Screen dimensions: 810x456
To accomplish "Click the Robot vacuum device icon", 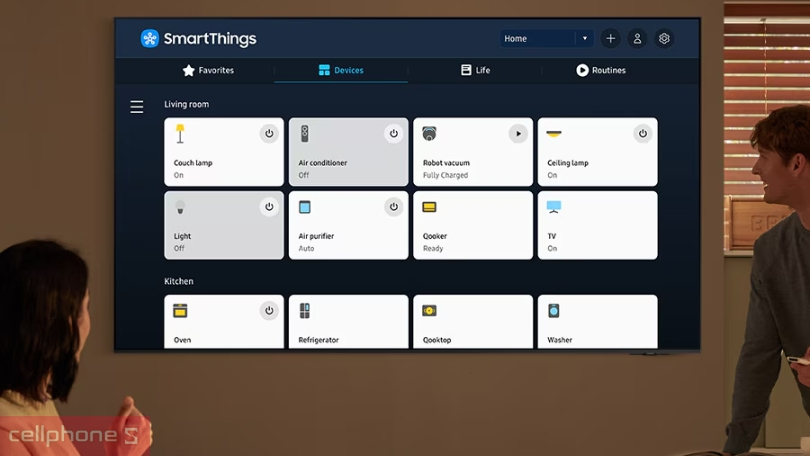I will (429, 133).
